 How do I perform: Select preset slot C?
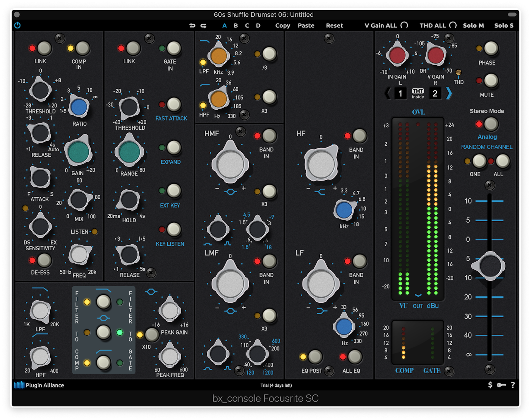point(247,25)
